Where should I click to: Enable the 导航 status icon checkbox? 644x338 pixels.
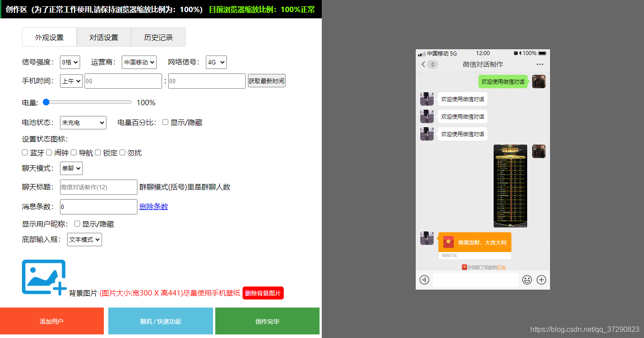74,153
